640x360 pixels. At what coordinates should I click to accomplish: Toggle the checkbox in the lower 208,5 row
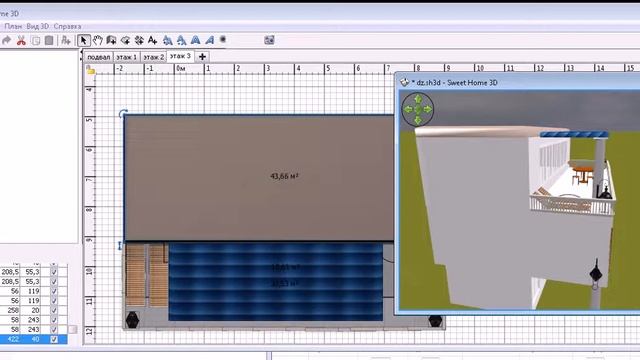coord(54,282)
